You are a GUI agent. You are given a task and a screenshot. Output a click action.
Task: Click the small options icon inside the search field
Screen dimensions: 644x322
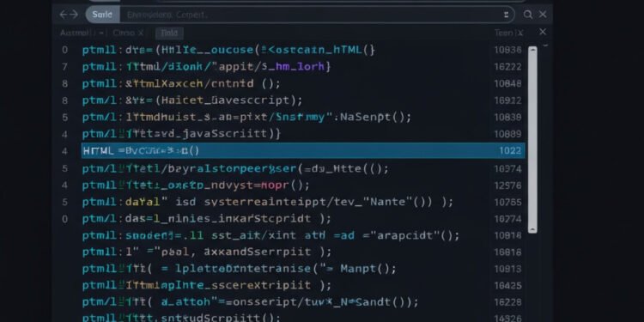tap(506, 15)
